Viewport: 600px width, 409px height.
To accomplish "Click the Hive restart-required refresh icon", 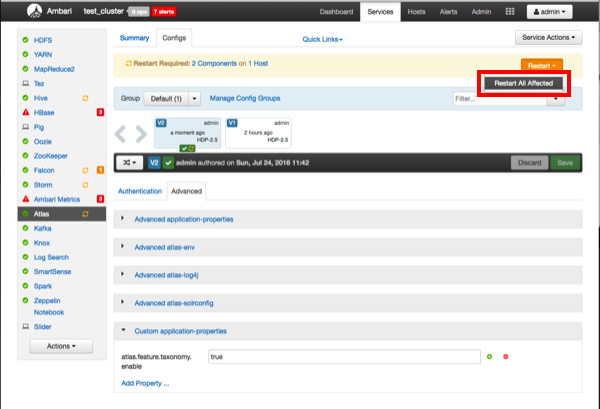I will 85,98.
